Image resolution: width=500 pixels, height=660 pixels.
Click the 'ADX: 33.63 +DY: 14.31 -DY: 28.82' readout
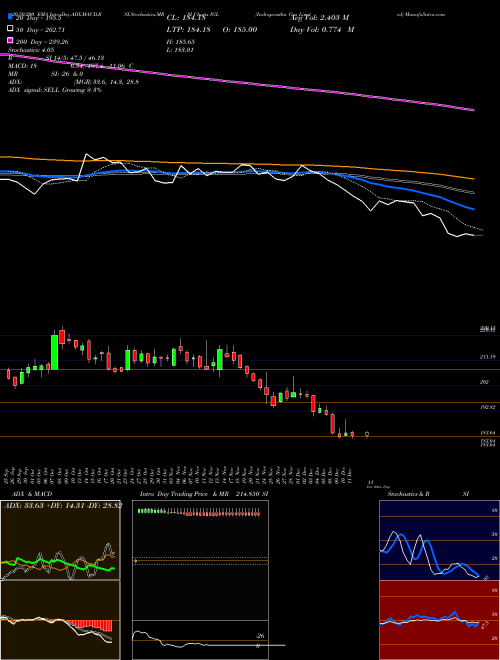click(63, 505)
